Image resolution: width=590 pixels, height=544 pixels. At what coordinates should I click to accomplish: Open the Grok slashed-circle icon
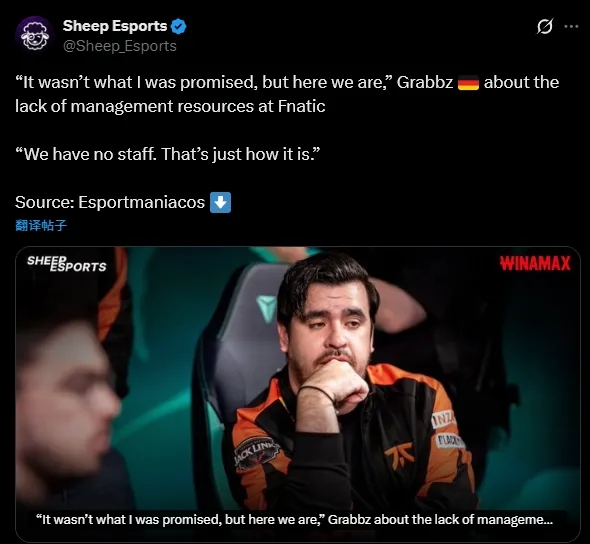coord(545,26)
